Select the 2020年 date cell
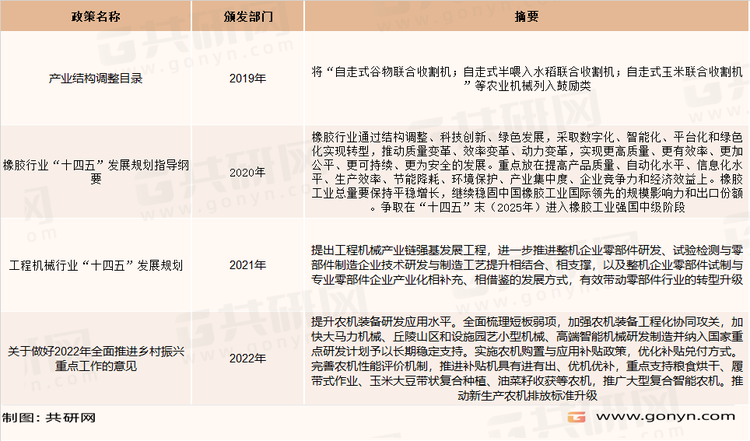Image resolution: width=750 pixels, height=441 pixels. 242,171
